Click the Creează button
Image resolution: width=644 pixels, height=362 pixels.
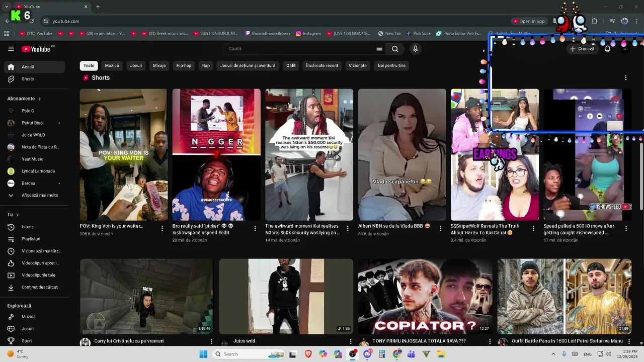click(582, 49)
